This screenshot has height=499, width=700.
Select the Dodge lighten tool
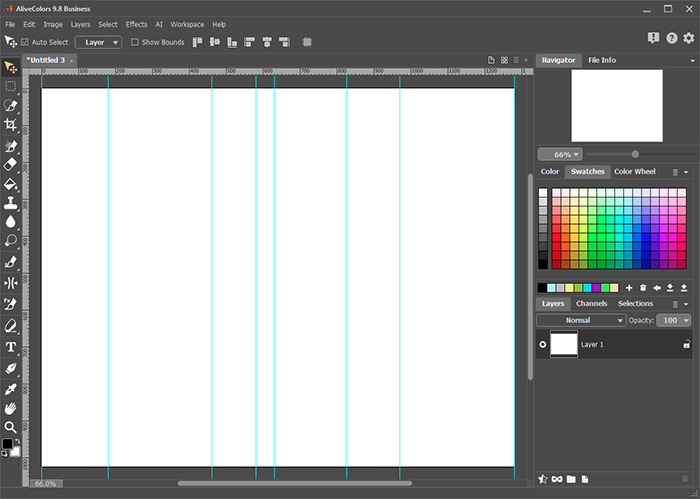[10, 241]
